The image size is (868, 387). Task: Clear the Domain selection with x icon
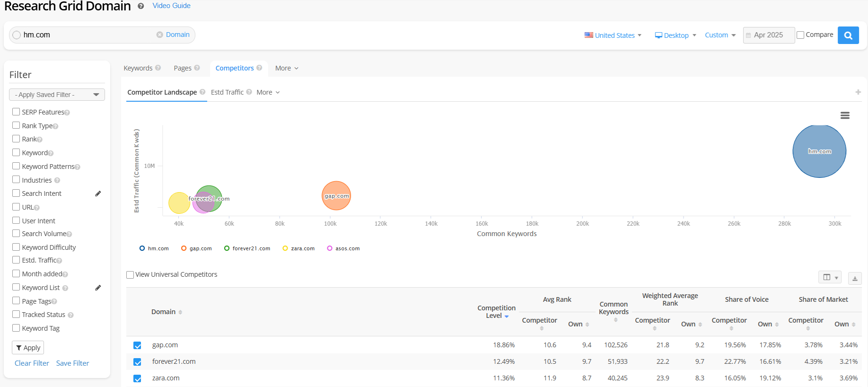click(160, 35)
